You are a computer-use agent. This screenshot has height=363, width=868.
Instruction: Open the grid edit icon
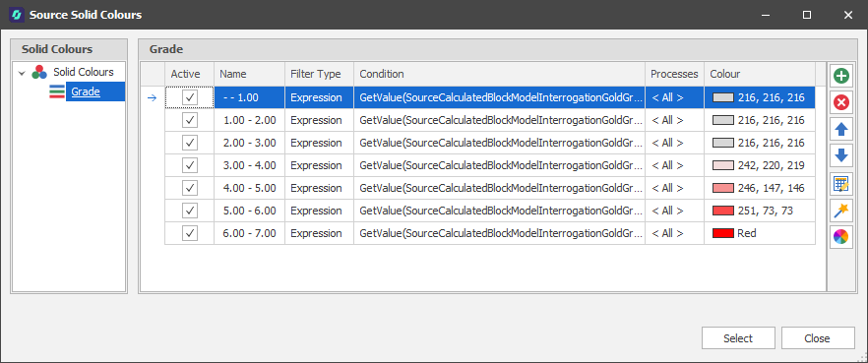point(840,184)
